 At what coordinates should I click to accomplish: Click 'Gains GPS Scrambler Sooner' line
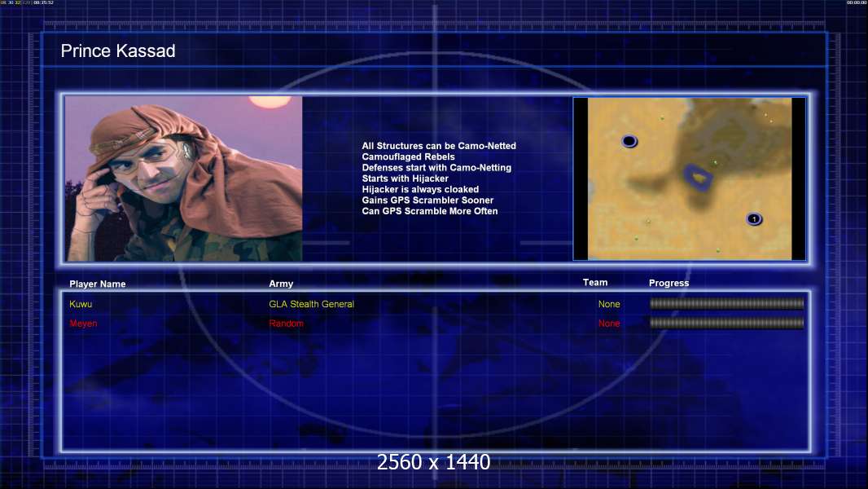point(427,200)
